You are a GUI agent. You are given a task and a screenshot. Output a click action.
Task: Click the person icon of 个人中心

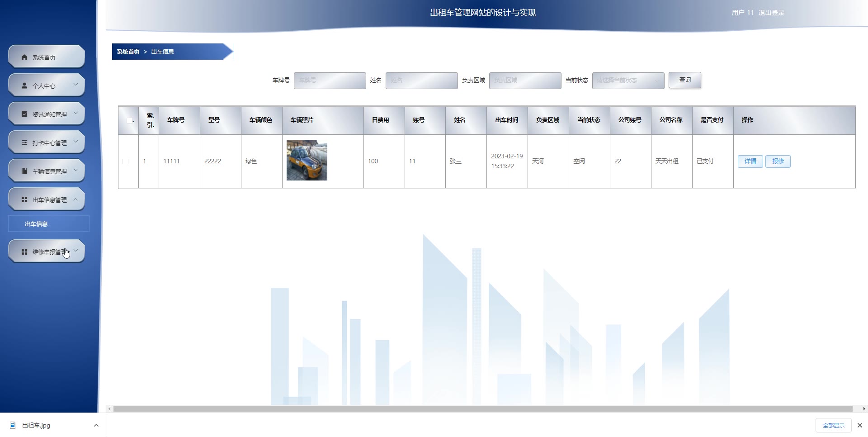(24, 86)
